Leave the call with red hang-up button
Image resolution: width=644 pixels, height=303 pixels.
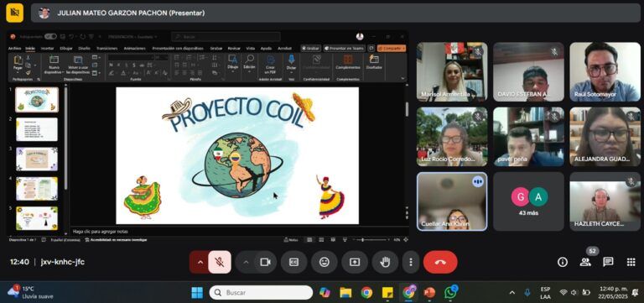pyautogui.click(x=440, y=263)
